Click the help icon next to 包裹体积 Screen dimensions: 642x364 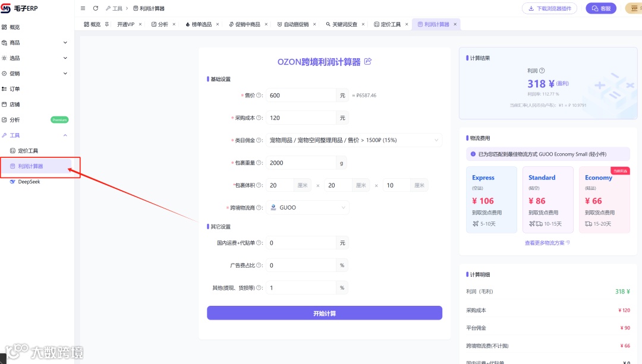[x=259, y=185]
